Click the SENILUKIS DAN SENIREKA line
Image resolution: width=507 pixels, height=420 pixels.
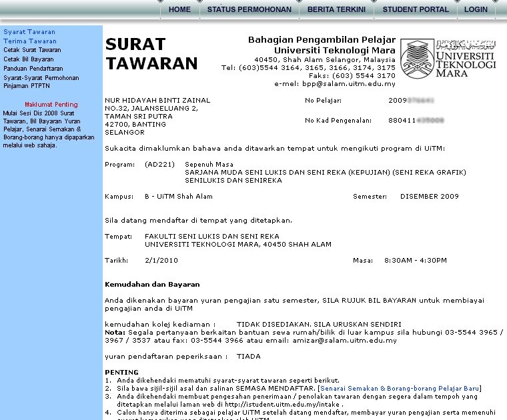pyautogui.click(x=233, y=180)
